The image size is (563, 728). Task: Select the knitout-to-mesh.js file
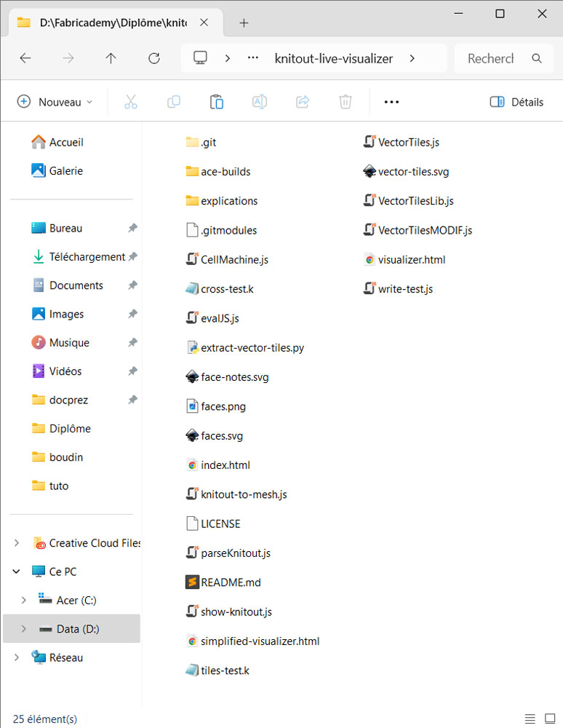click(236, 494)
